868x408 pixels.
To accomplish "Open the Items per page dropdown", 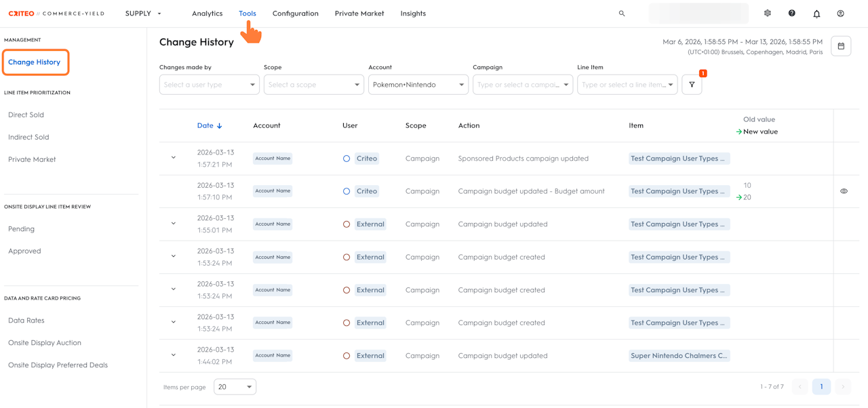I will [235, 387].
